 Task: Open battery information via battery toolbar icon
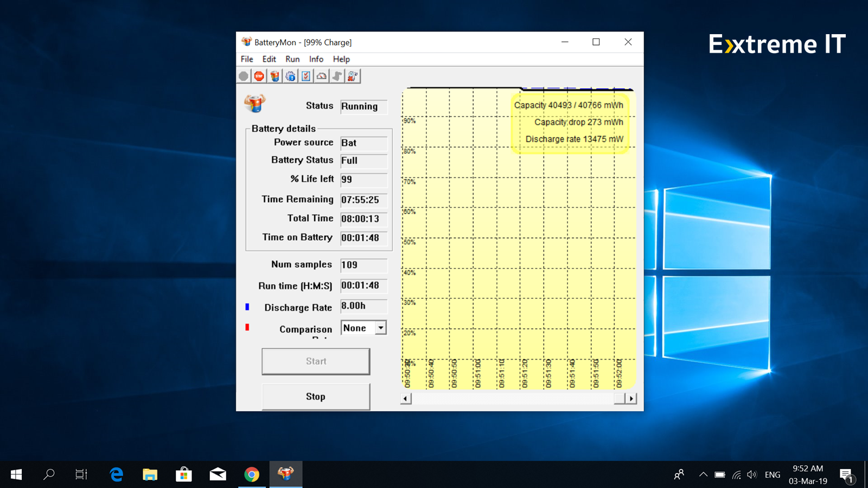point(275,76)
